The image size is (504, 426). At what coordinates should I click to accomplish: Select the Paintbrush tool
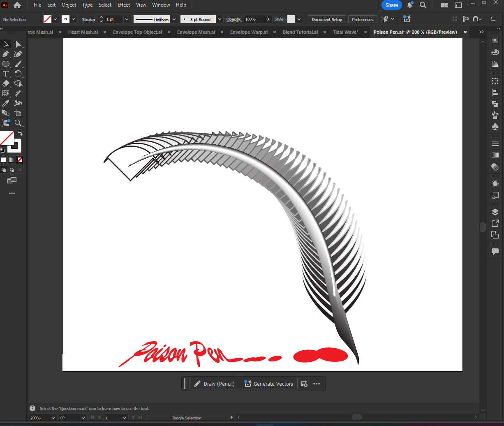point(18,65)
